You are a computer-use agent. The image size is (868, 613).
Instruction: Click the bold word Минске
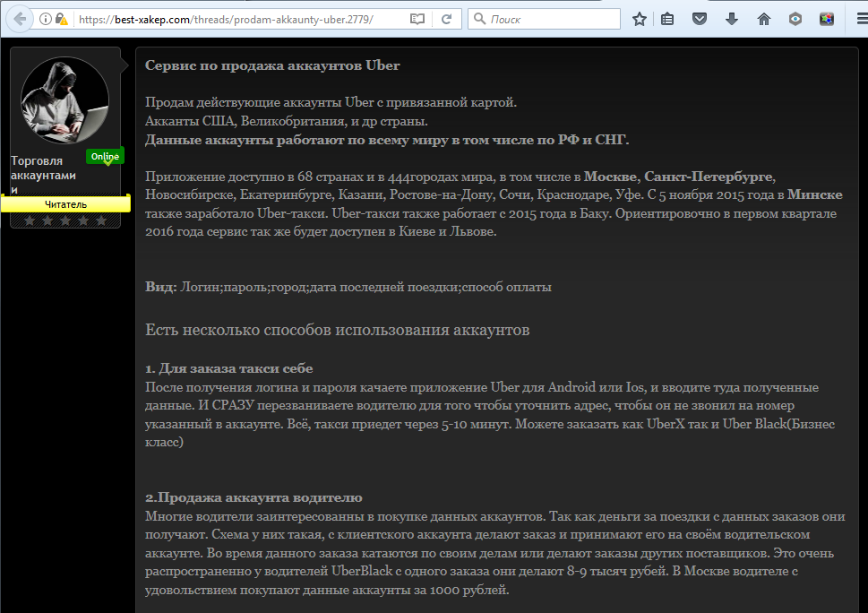point(815,194)
